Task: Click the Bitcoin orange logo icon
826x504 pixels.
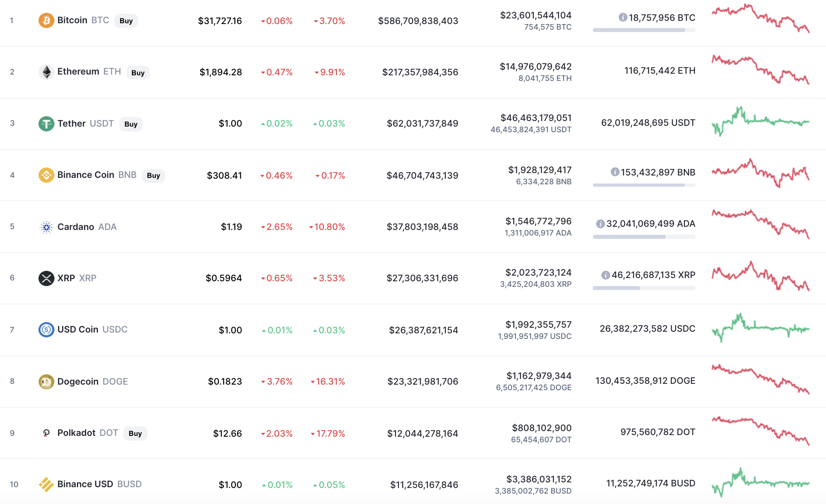Action: point(46,20)
